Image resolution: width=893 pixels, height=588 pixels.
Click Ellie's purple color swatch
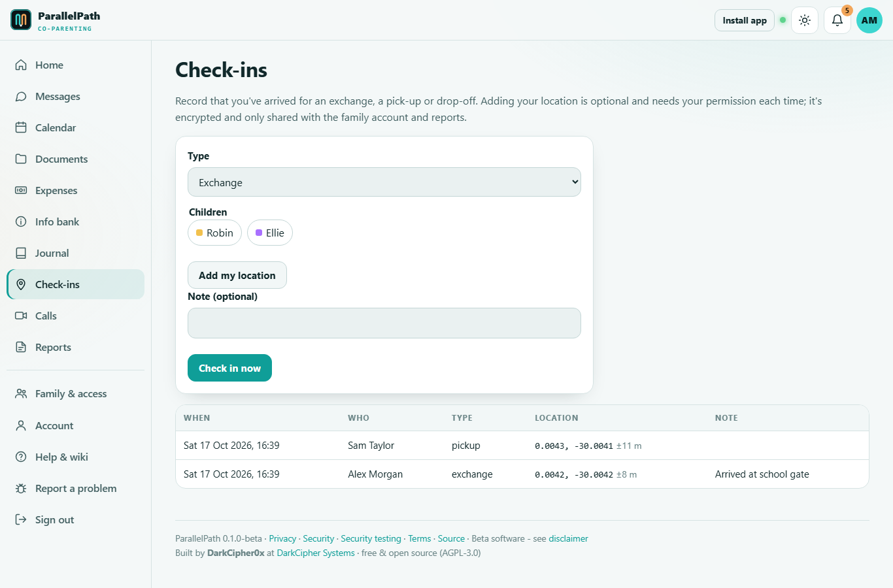tap(259, 233)
